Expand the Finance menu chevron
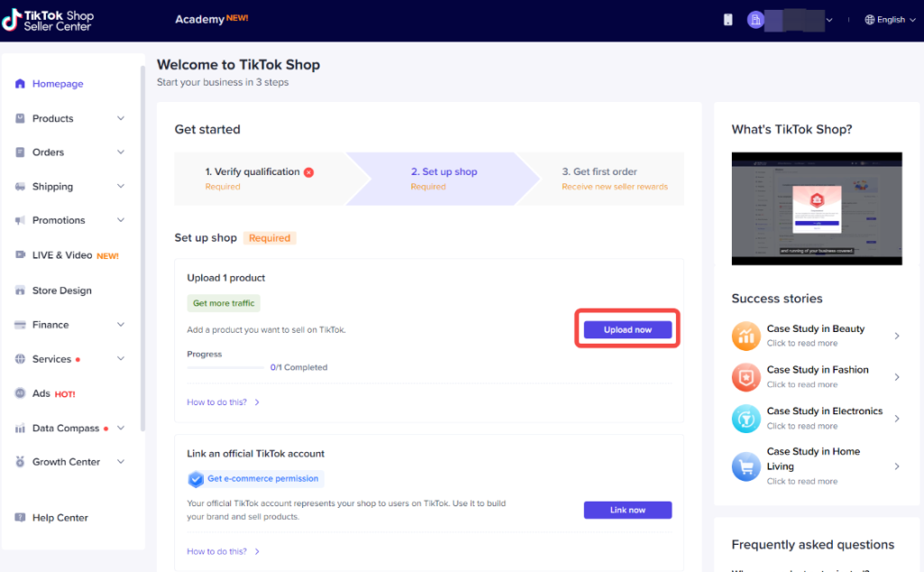 coord(121,325)
